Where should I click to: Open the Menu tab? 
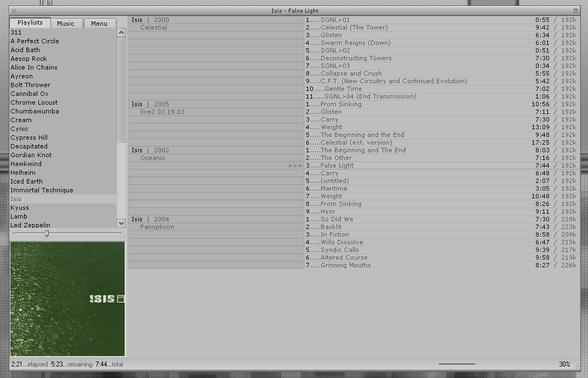pyautogui.click(x=99, y=23)
